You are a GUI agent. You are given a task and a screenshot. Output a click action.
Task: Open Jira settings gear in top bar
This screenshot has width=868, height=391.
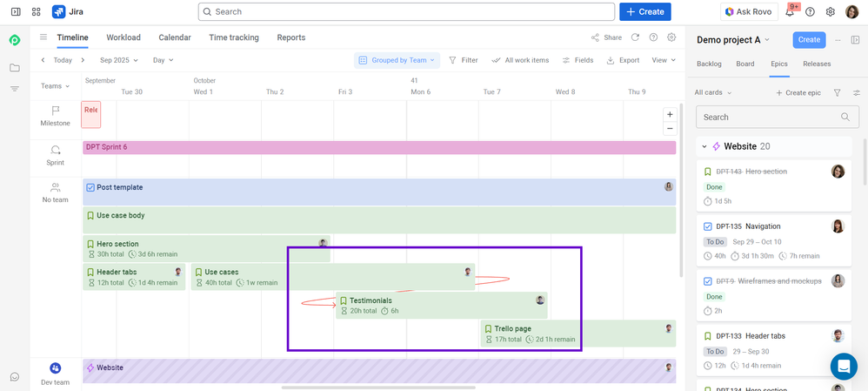pos(831,11)
